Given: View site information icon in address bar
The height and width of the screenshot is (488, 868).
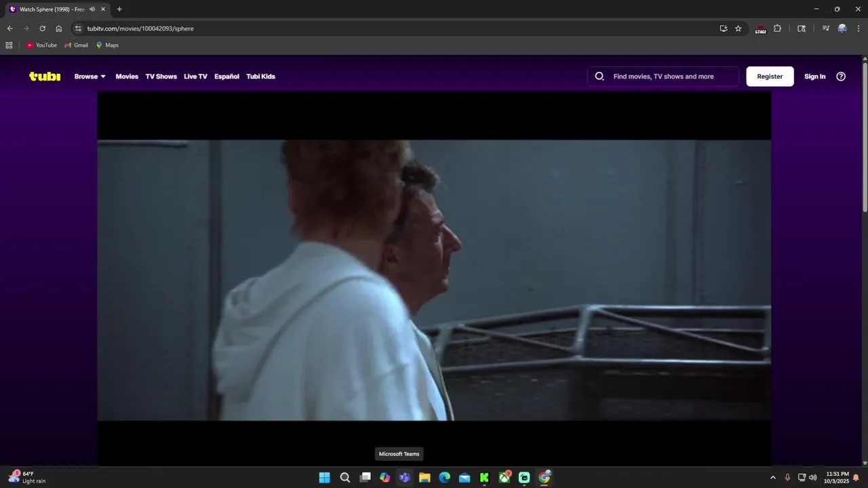Looking at the screenshot, I should tap(78, 28).
